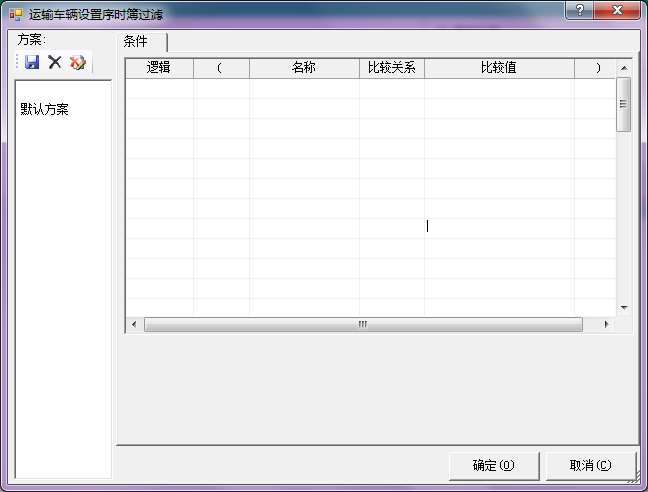The width and height of the screenshot is (648, 492).
Task: Click the toolbar grip handle beside save icon
Action: click(17, 62)
